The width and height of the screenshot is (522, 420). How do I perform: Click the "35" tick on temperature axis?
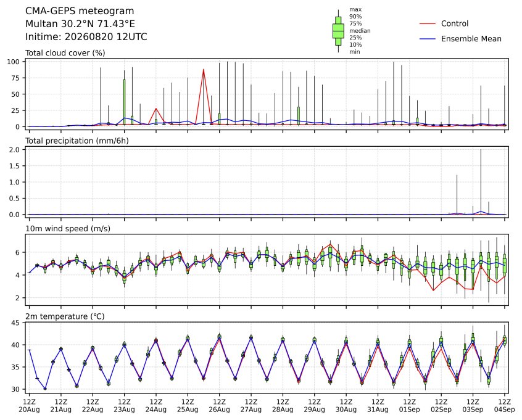(x=16, y=367)
